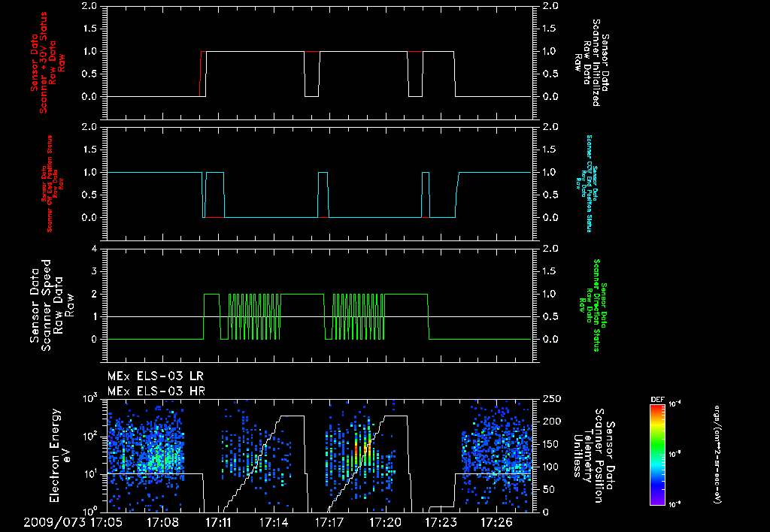This screenshot has width=770, height=532.
Task: Click the rainbow DEF color scale bar
Action: click(657, 455)
